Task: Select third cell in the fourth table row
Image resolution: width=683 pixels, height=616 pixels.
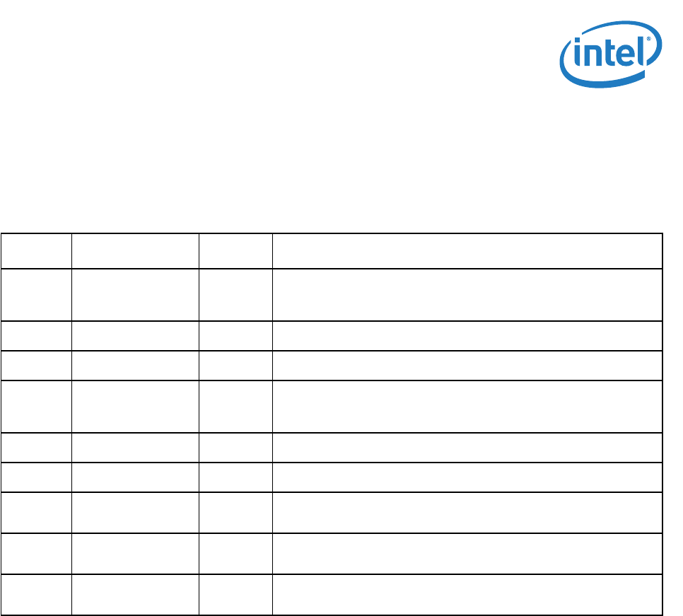Action: [235, 366]
